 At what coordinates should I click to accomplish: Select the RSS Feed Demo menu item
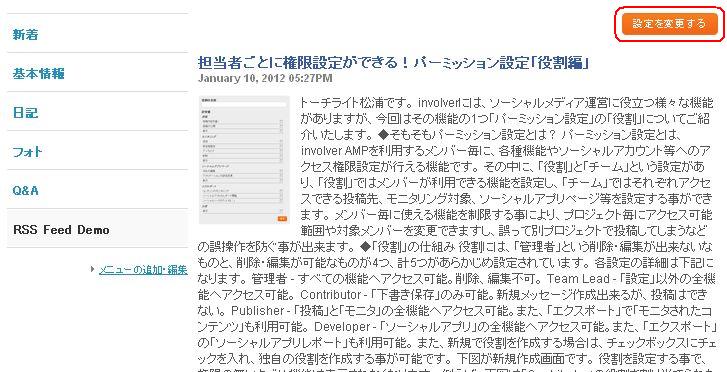click(x=61, y=230)
